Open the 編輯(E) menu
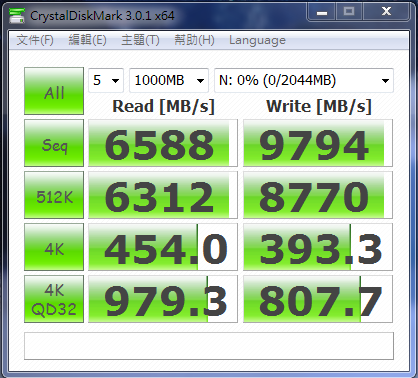The image size is (418, 378). (87, 40)
